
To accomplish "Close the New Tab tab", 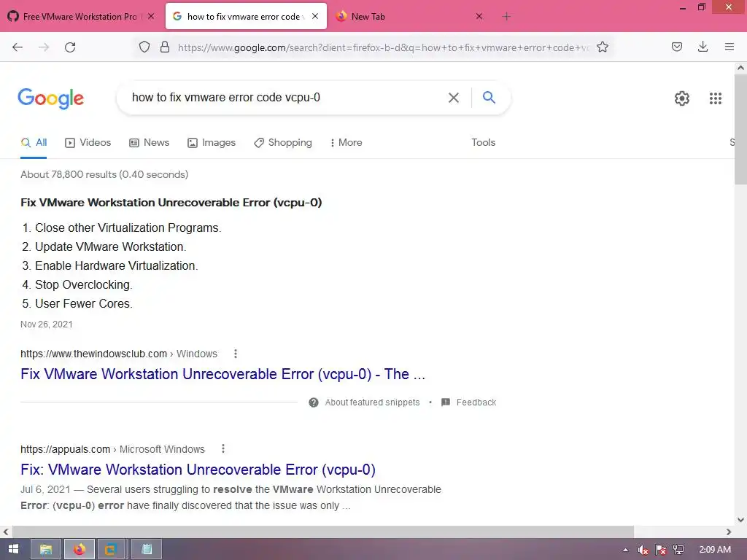I will point(479,16).
